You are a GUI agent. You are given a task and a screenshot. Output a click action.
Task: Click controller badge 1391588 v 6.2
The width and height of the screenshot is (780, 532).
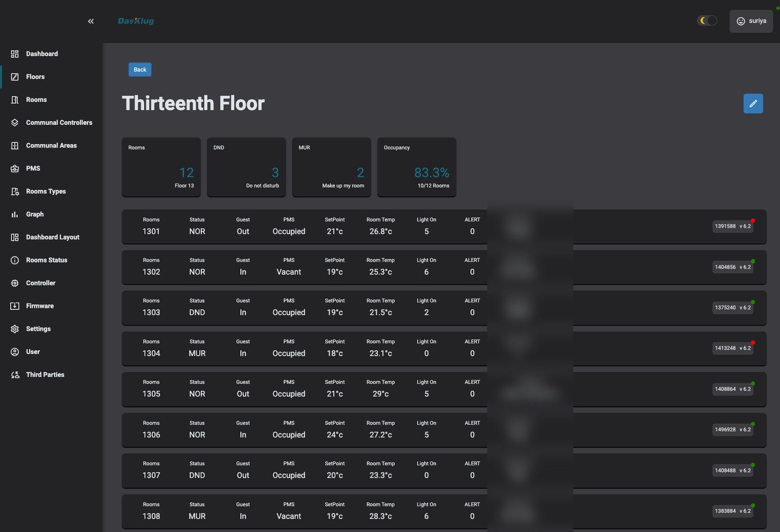(733, 227)
